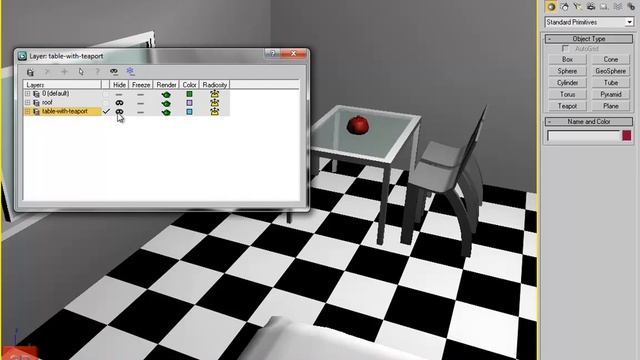Toggle radiosity icon for 0 (default) layer
The width and height of the screenshot is (640, 360).
[x=214, y=94]
